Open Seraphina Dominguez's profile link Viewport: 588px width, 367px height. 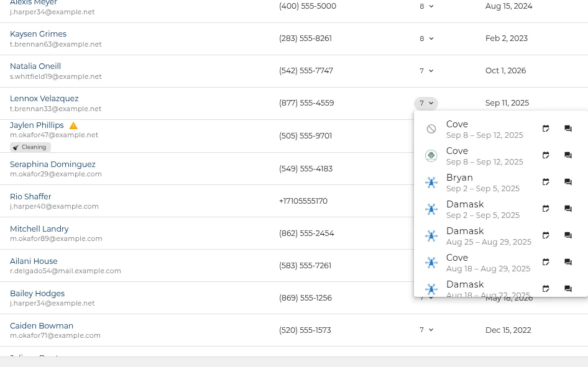tap(52, 165)
